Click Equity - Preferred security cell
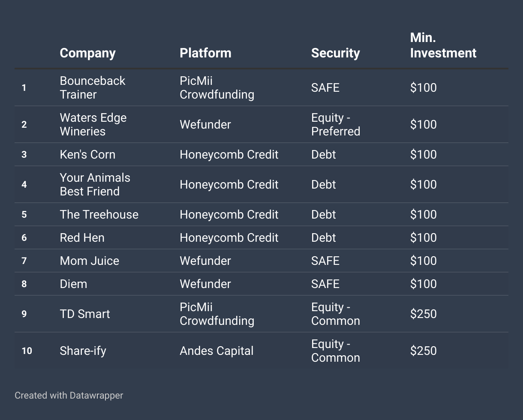 point(336,124)
